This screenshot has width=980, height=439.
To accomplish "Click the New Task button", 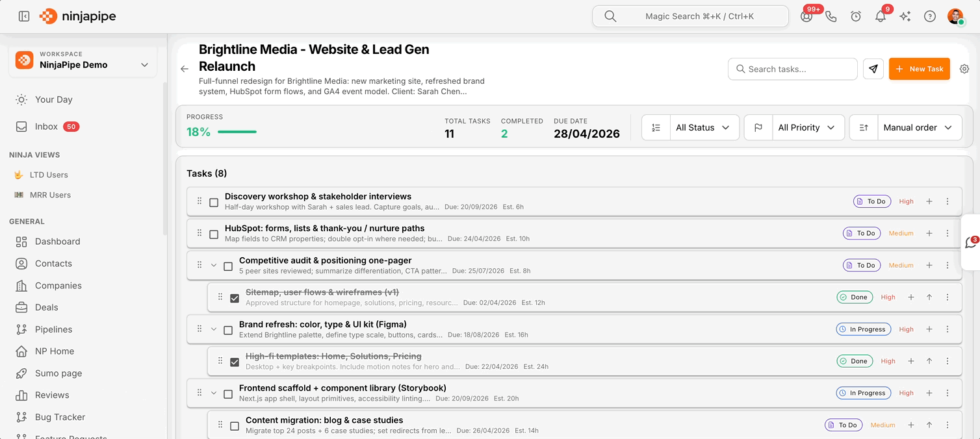I will [919, 69].
